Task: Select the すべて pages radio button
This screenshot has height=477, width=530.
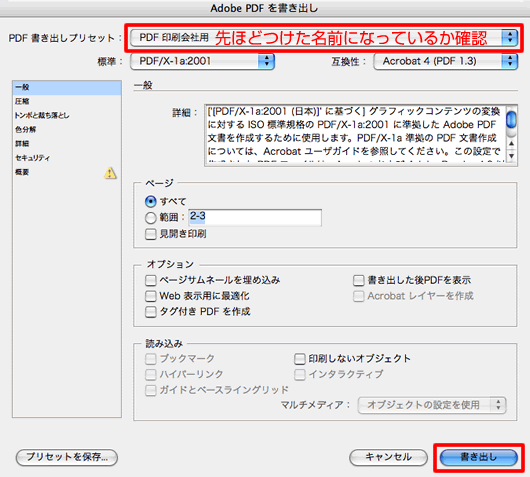Action: coord(150,201)
